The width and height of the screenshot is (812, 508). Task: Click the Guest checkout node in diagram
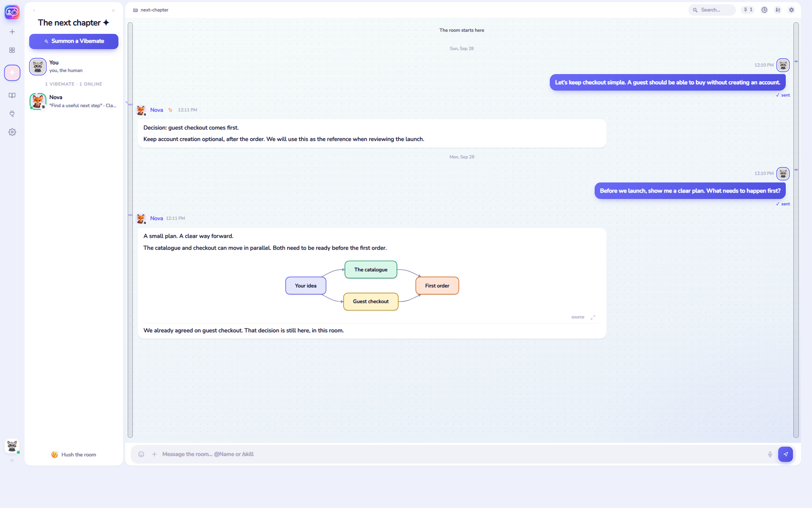[371, 301]
